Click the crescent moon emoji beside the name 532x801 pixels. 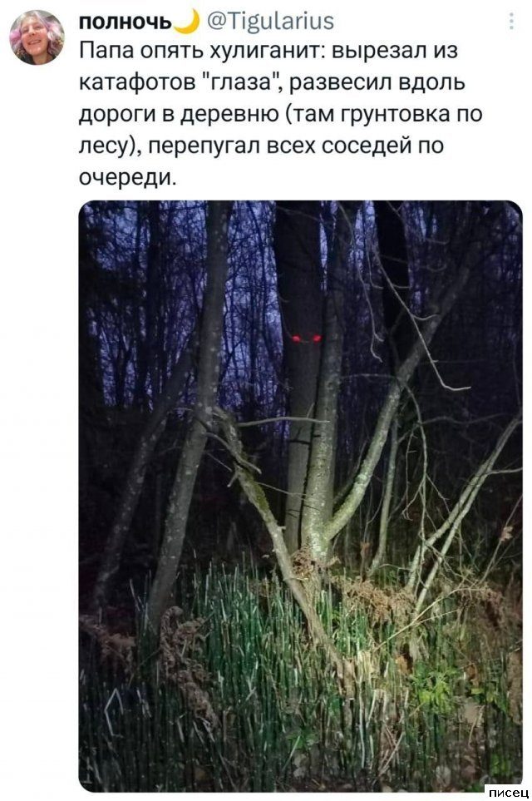187,22
